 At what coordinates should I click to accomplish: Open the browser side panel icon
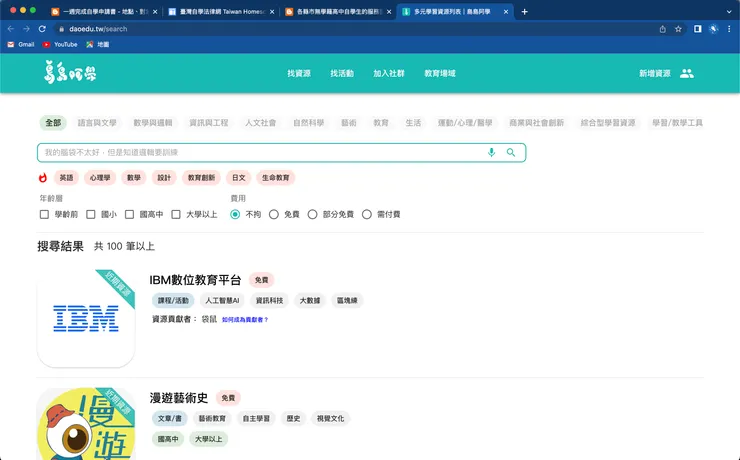click(698, 29)
